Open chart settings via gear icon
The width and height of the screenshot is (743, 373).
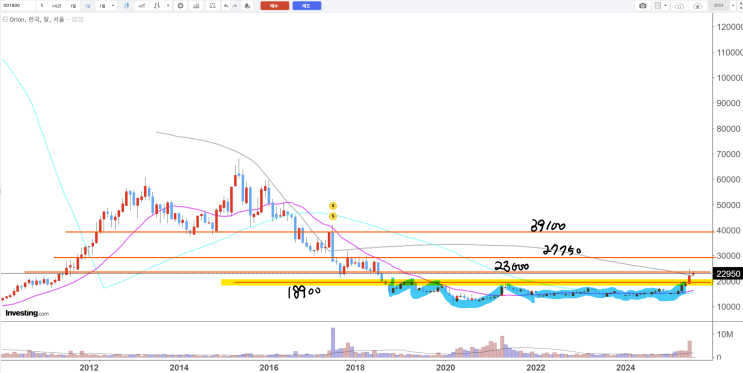180,6
